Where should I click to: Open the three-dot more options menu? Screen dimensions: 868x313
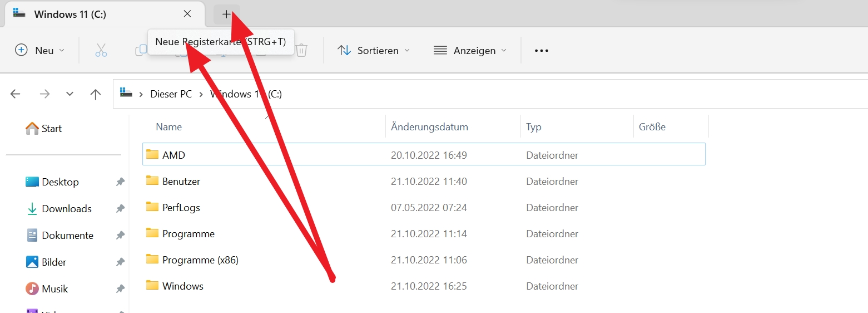click(542, 50)
